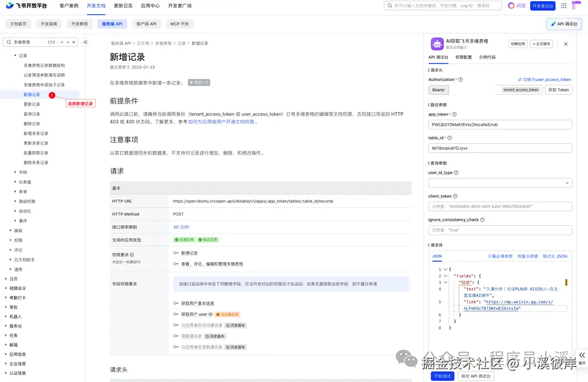This screenshot has width=588, height=382.
Task: Open the user_id_type dropdown
Action: pyautogui.click(x=500, y=183)
